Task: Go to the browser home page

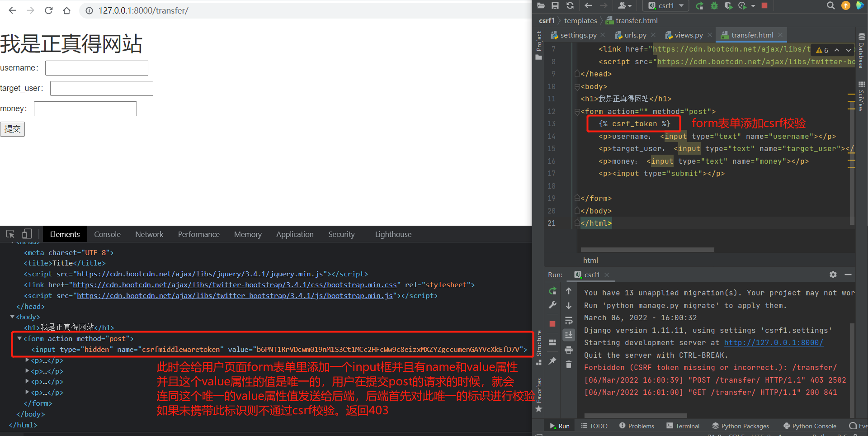Action: 67,10
